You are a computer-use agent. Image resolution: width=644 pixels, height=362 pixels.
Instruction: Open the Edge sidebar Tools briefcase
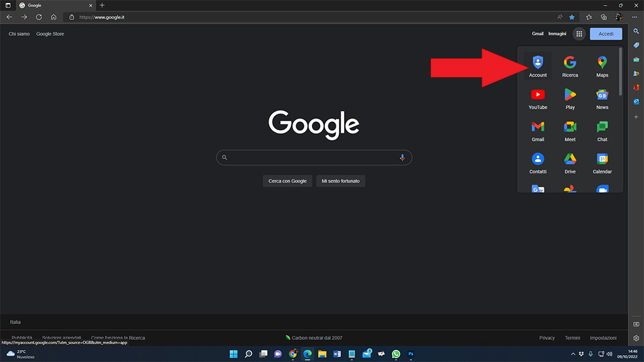pos(636,60)
